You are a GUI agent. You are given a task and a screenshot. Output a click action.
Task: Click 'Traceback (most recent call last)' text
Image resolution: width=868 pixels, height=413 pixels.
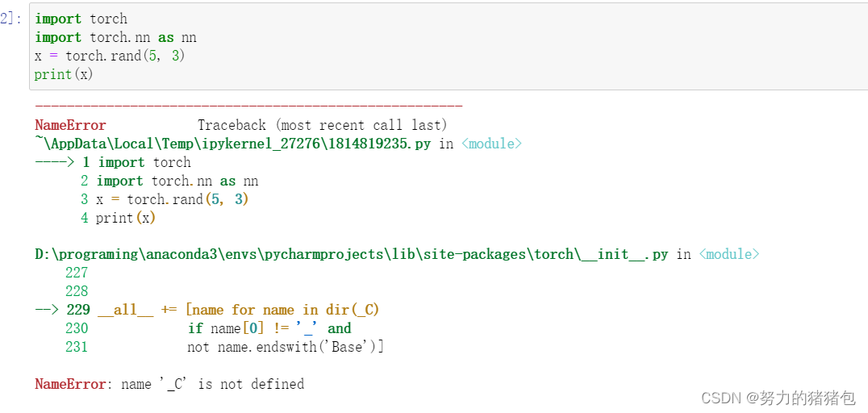322,125
